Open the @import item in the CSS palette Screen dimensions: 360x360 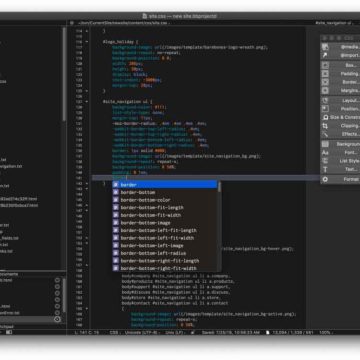[341, 55]
